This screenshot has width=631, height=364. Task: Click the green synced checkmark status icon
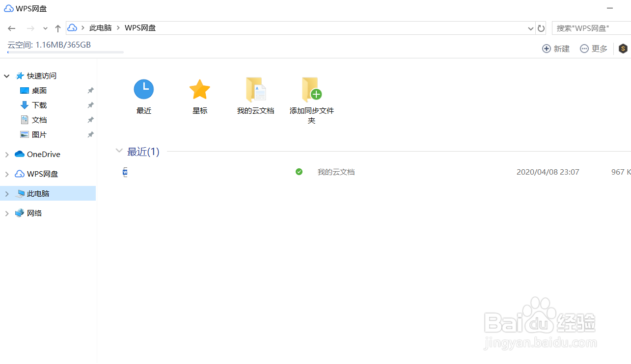coord(299,172)
